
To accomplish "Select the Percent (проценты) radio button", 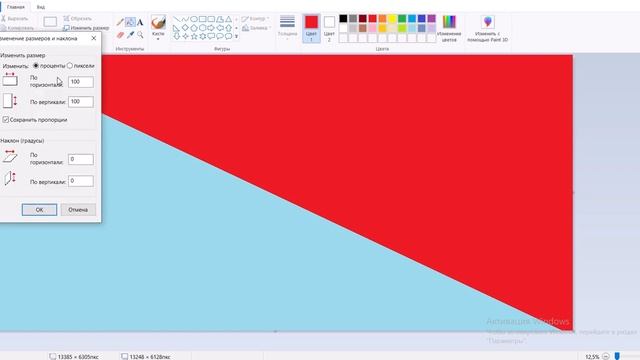I will tap(36, 65).
